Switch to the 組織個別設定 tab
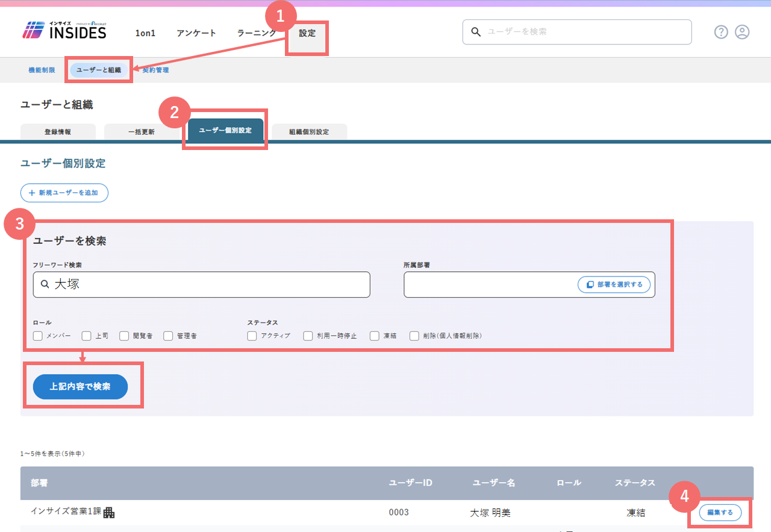Image resolution: width=771 pixels, height=532 pixels. 309,131
